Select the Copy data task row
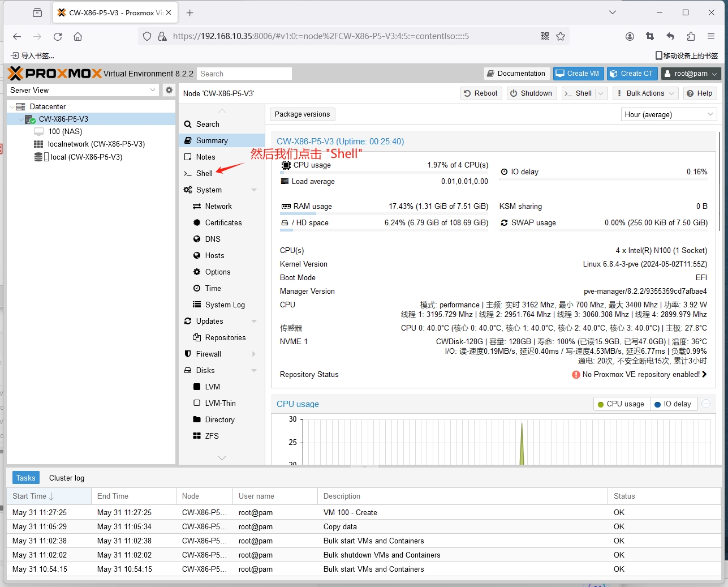 tap(364, 526)
